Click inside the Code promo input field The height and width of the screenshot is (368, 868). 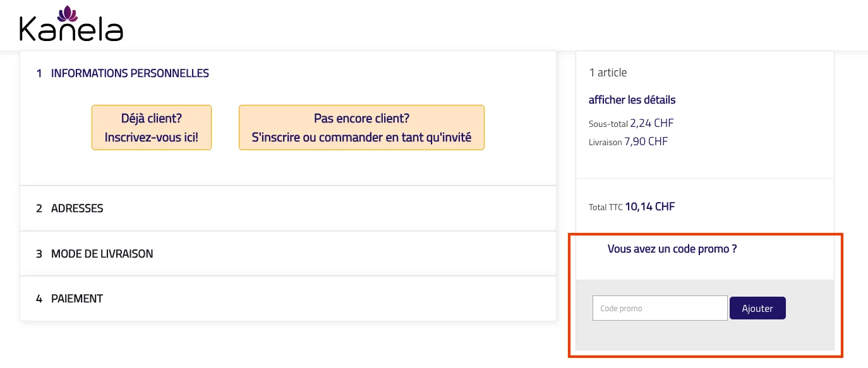660,307
